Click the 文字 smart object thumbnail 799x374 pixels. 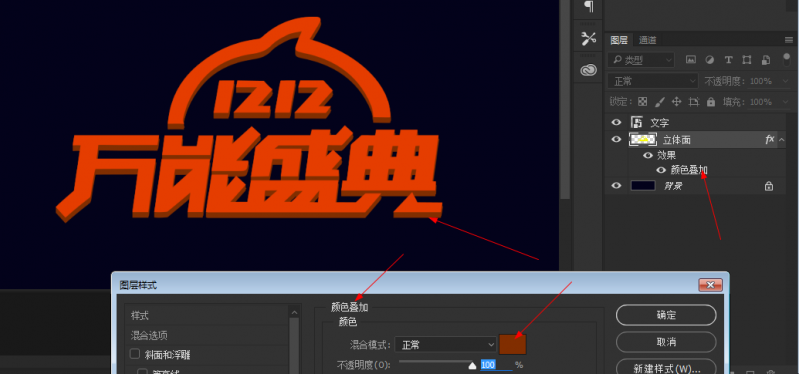pos(636,122)
